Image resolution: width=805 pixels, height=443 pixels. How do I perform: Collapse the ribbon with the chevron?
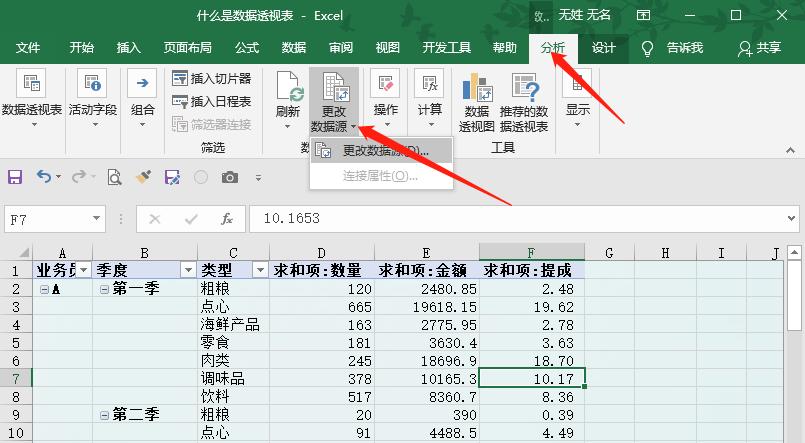pos(791,150)
